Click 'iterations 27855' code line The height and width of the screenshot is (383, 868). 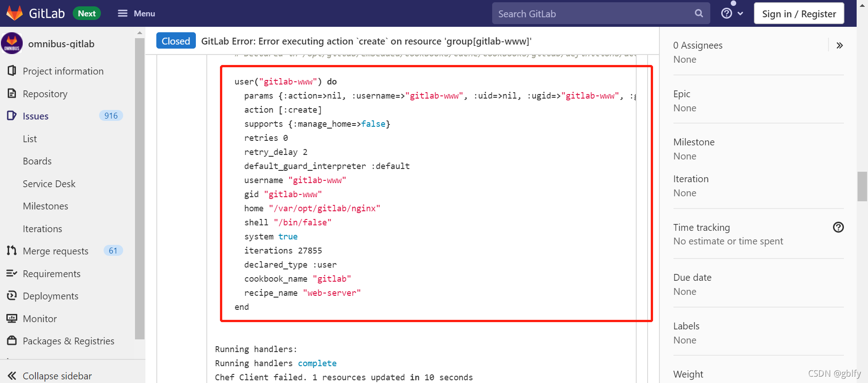tap(283, 251)
